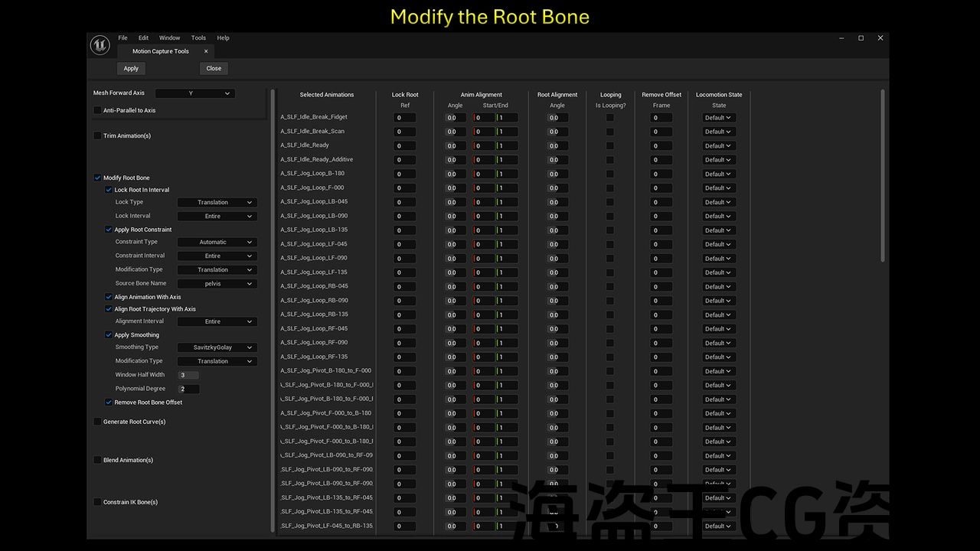The image size is (980, 551).
Task: Uncheck Modify Root Bone
Action: click(97, 178)
